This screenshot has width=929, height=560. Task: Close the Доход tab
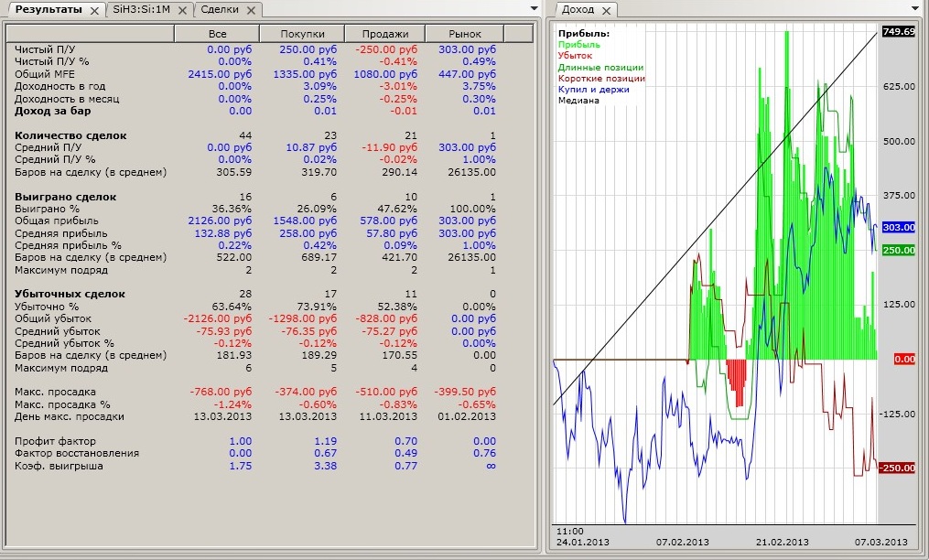(606, 10)
